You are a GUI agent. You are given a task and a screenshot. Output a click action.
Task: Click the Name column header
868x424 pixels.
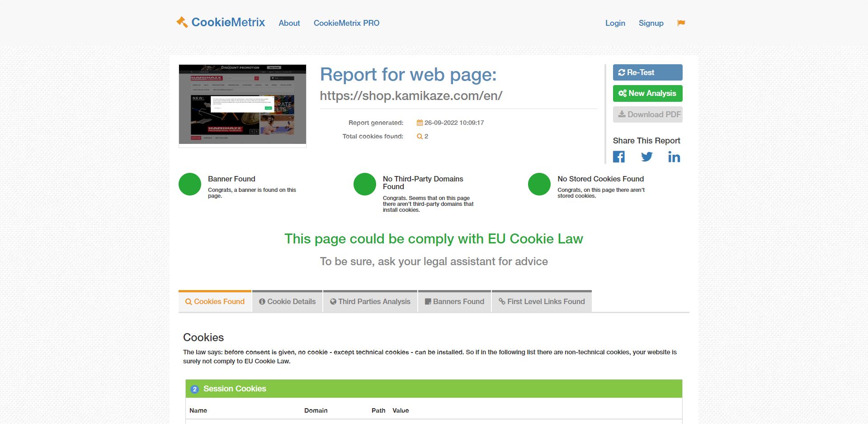tap(198, 410)
